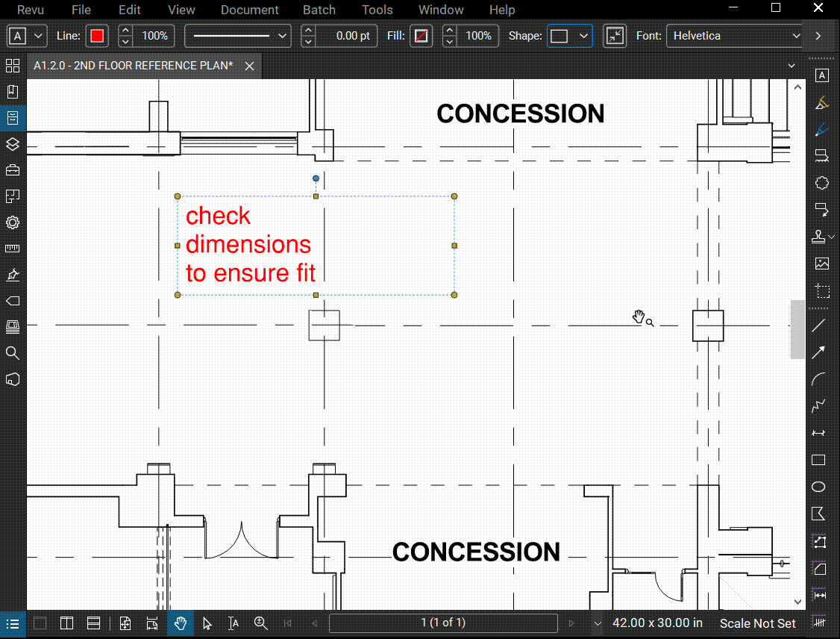Toggle the Markups List panel
Screen dimensions: 840x639
click(13, 623)
